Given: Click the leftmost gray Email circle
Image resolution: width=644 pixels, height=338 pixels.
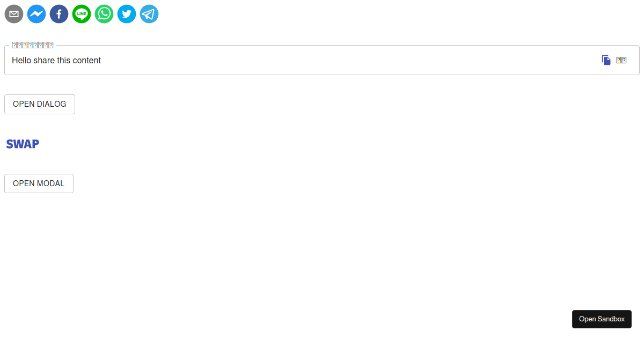Looking at the screenshot, I should coord(14,14).
